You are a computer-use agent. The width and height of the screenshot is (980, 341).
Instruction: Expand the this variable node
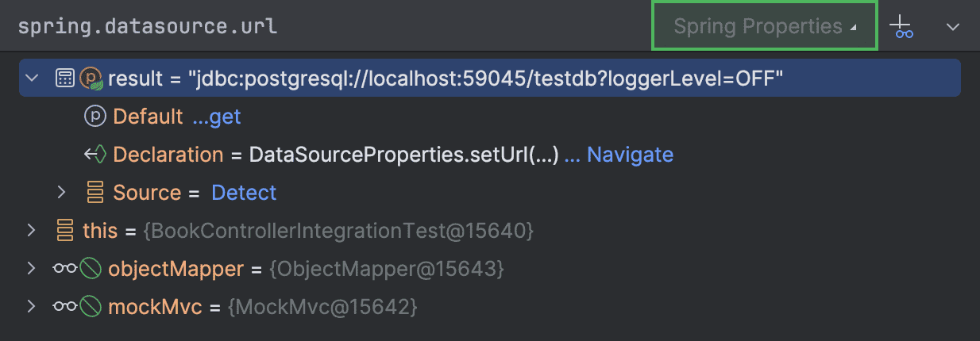point(32,231)
